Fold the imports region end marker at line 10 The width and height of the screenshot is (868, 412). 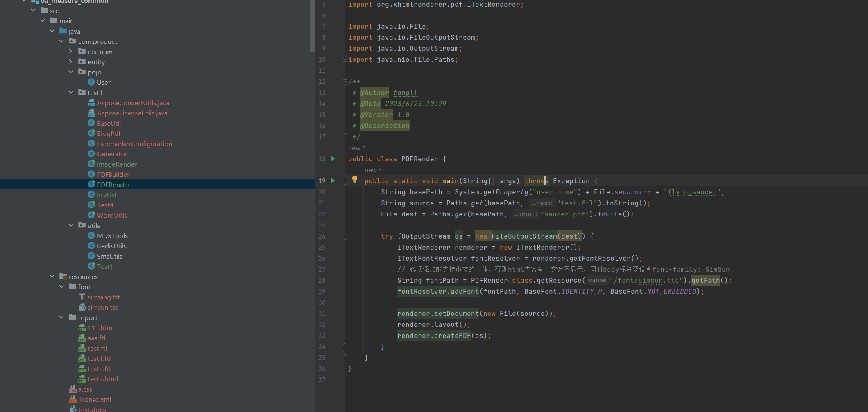(x=345, y=60)
